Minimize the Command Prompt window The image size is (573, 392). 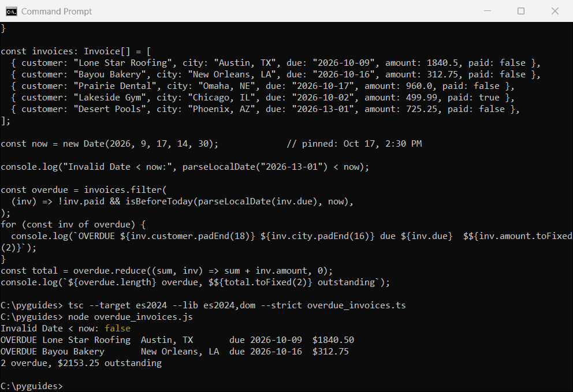point(487,12)
